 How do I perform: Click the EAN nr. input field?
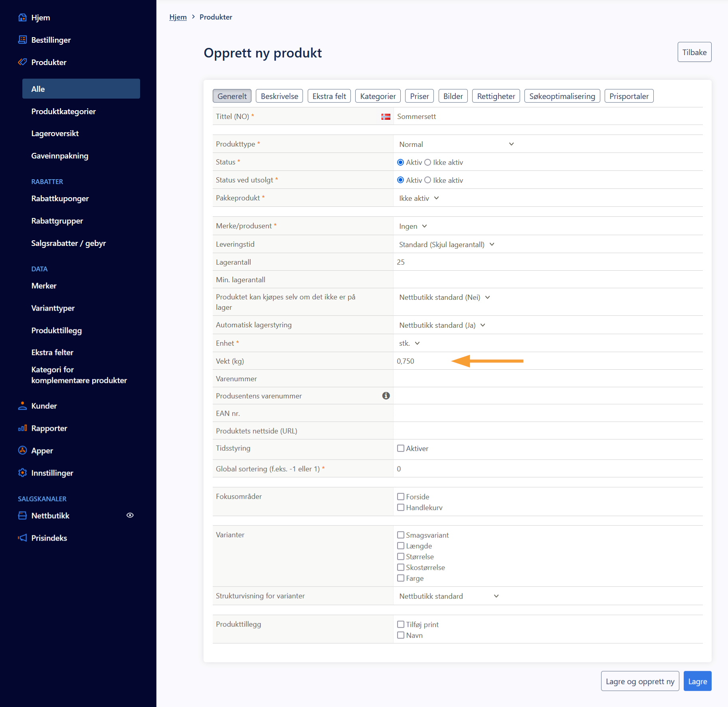[548, 413]
